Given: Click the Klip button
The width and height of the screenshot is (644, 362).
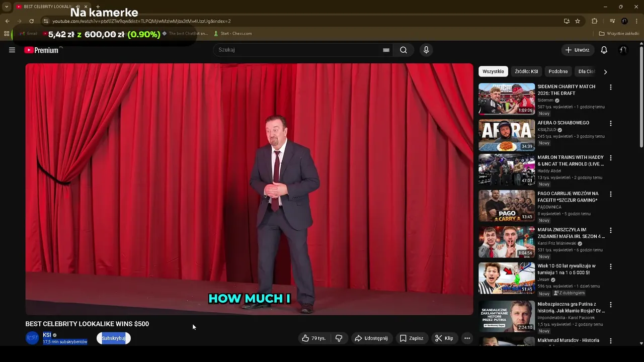Looking at the screenshot, I should (x=444, y=338).
